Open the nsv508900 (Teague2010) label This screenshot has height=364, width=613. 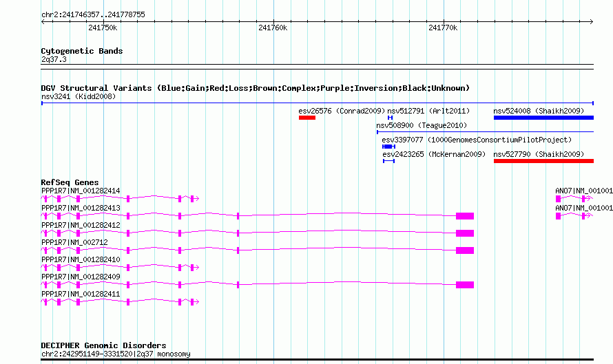(x=422, y=125)
